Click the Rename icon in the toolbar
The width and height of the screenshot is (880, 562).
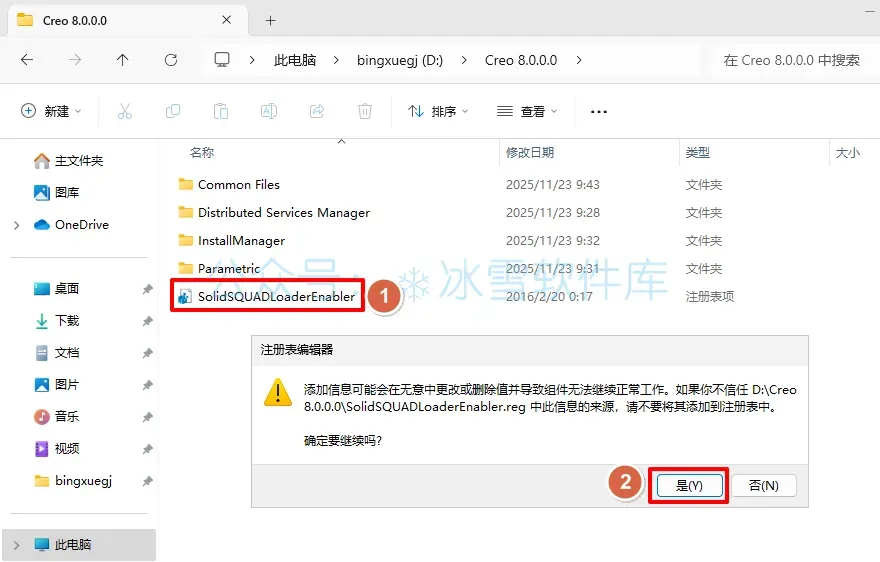[269, 111]
